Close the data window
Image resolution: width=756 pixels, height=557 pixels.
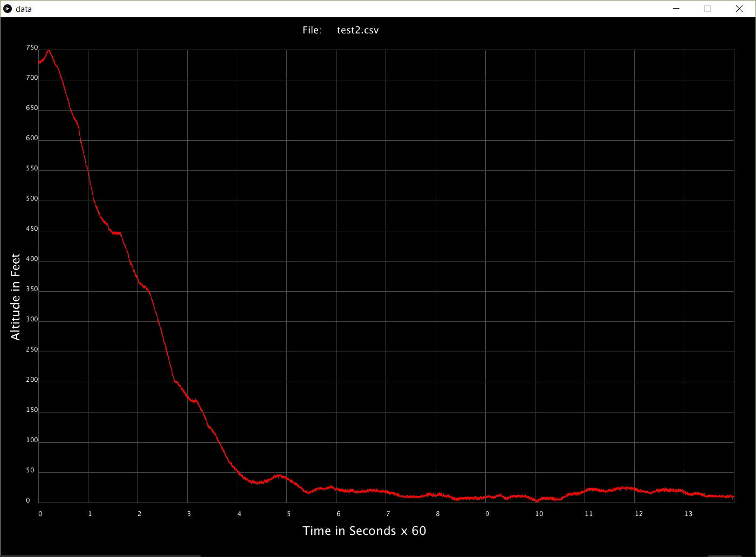click(739, 9)
